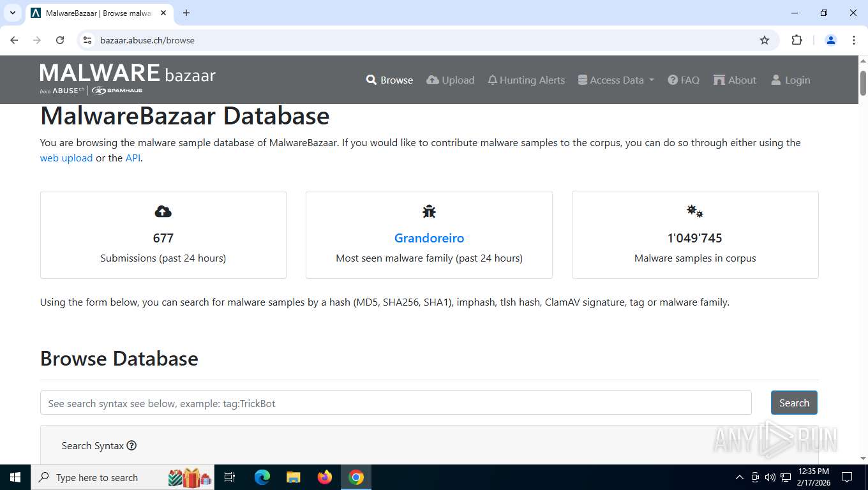868x490 pixels.
Task: Launch Firefox from taskbar
Action: [x=325, y=477]
